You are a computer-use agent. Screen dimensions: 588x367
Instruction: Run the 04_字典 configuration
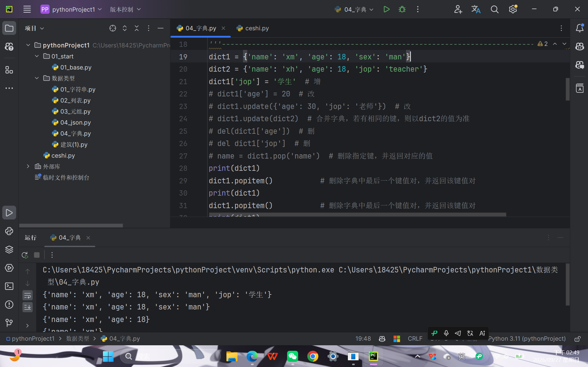click(386, 9)
